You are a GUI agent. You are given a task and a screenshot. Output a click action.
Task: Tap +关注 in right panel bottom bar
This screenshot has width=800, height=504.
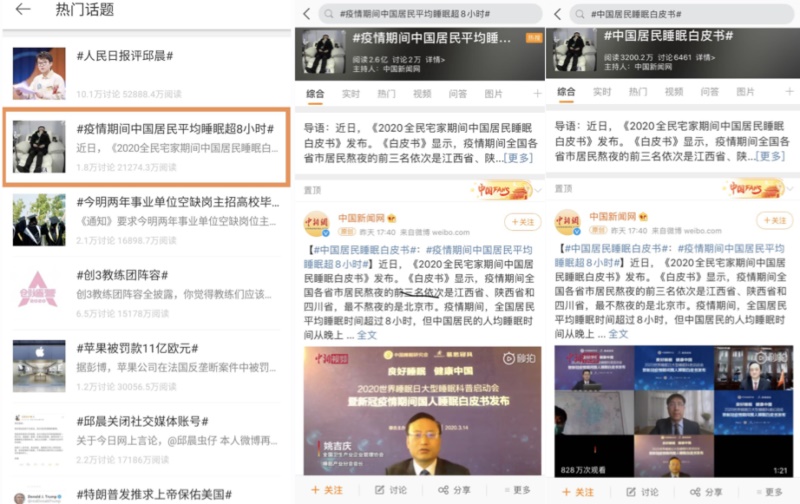pos(578,492)
